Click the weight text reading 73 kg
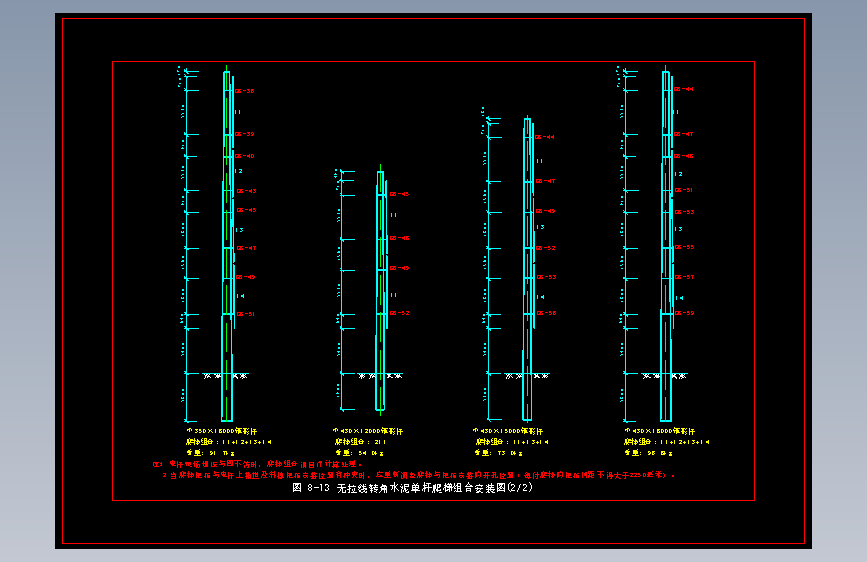 [x=499, y=453]
